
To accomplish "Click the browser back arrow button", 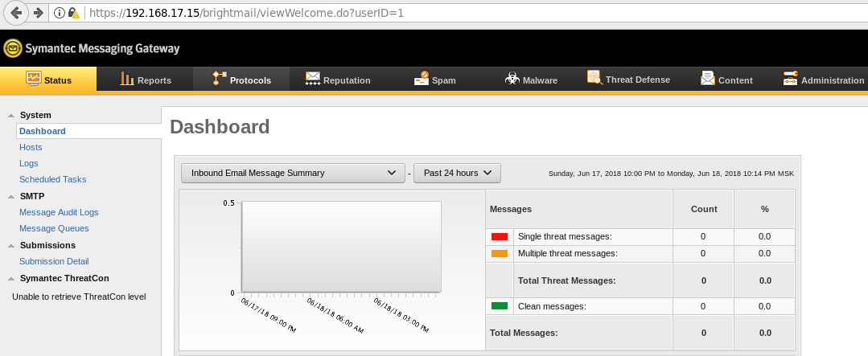I will [17, 12].
